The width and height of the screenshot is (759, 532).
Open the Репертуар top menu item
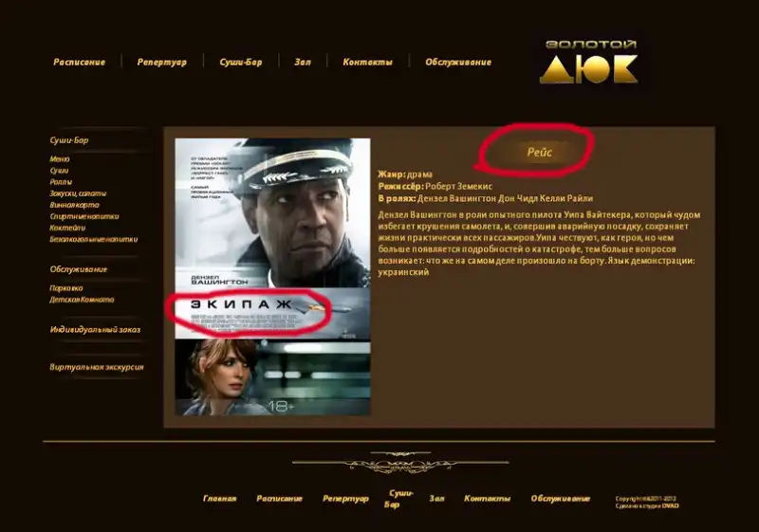161,62
